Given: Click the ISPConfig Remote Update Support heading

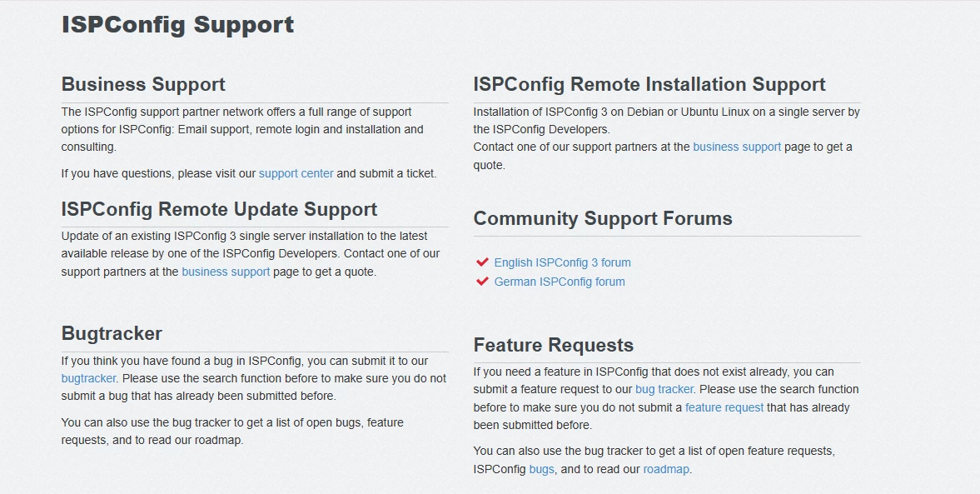Looking at the screenshot, I should [219, 209].
